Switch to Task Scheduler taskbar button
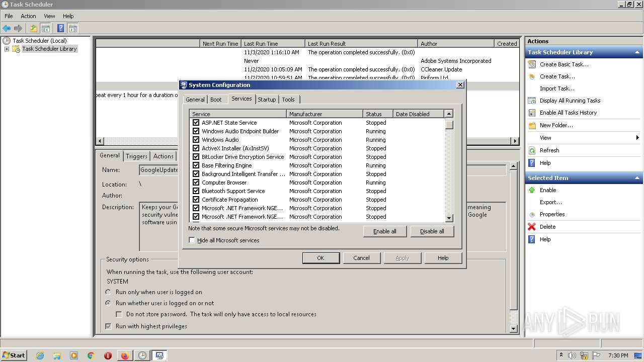The height and width of the screenshot is (362, 644). point(142,355)
